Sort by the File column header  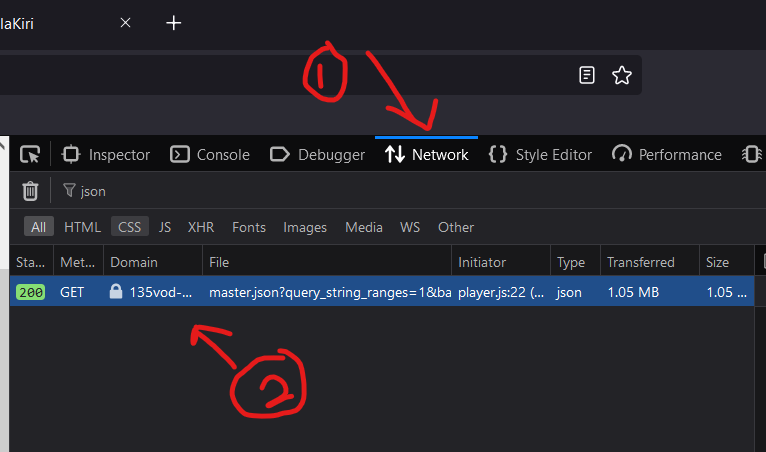pyautogui.click(x=327, y=262)
